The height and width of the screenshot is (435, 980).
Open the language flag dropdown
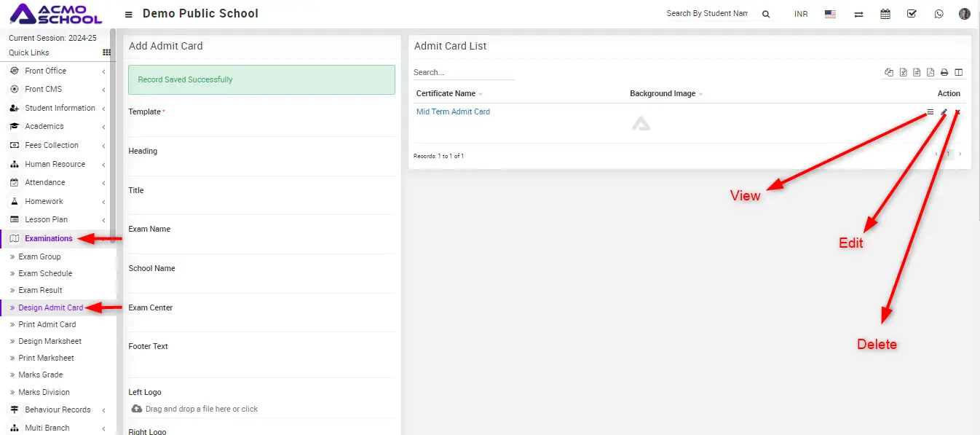tap(830, 14)
